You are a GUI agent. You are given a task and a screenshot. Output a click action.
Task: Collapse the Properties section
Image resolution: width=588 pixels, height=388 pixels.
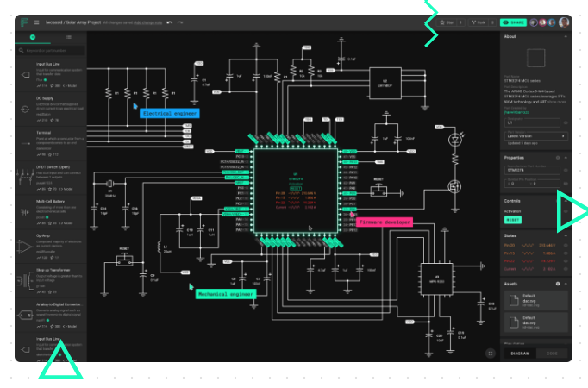[566, 158]
